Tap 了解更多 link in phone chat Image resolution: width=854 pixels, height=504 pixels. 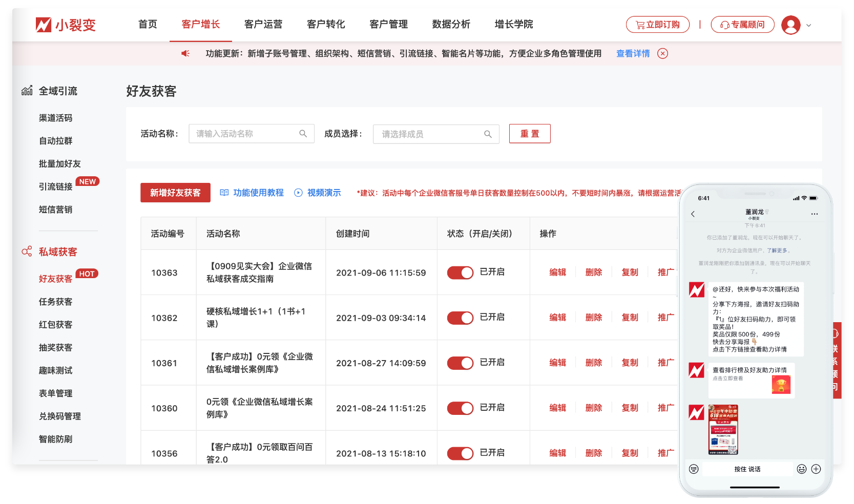coord(777,250)
